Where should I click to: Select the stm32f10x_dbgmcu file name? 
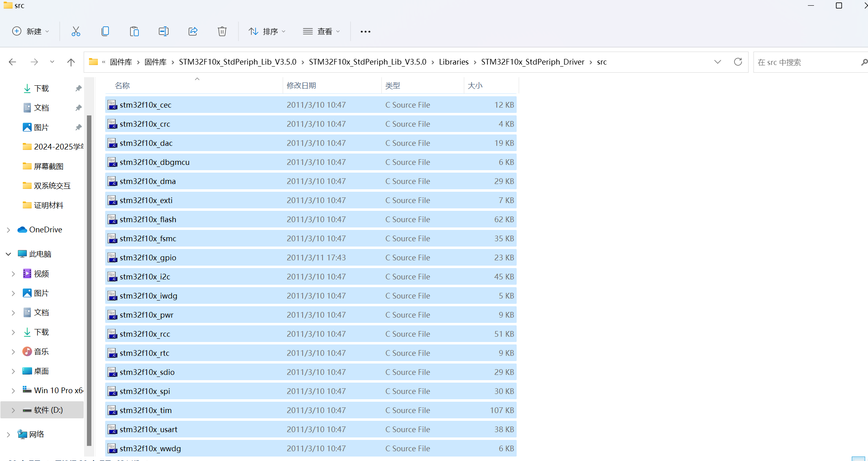pos(155,162)
